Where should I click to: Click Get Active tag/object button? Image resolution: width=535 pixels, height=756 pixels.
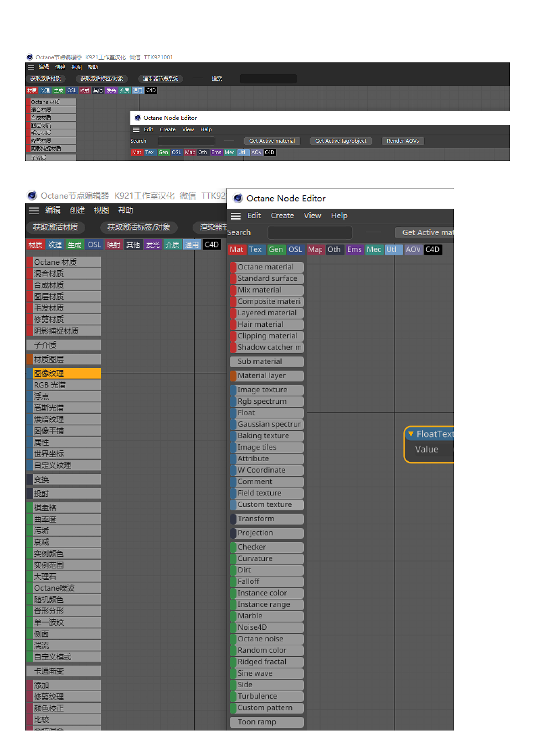341,141
